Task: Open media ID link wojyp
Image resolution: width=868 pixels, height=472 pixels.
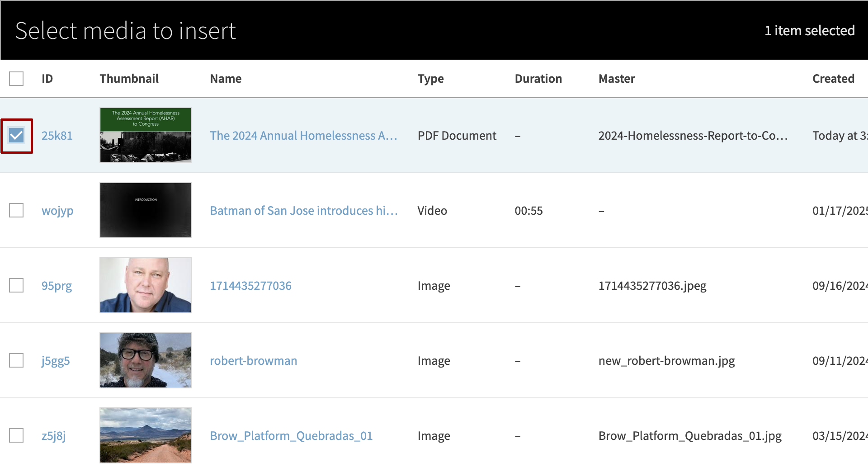Action: tap(57, 211)
